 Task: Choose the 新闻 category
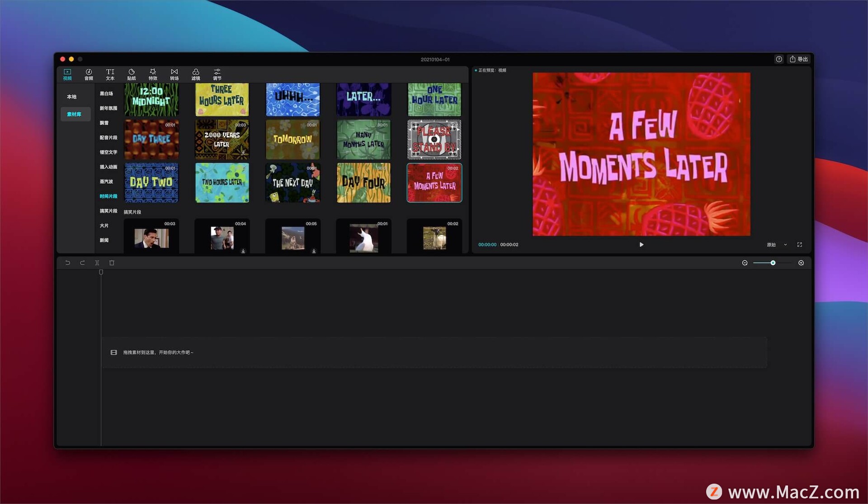click(x=104, y=240)
